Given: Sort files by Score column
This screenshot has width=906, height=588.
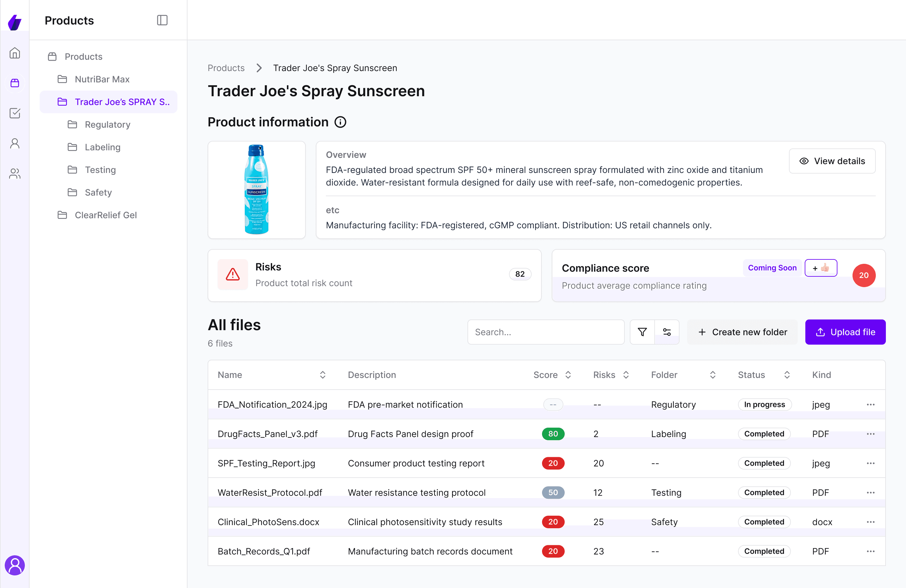Looking at the screenshot, I should tap(568, 375).
